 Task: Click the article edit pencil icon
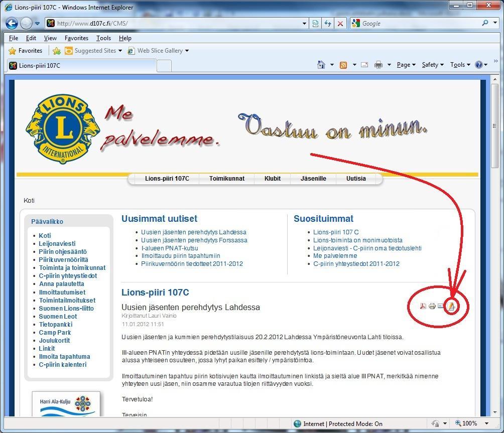[x=451, y=307]
